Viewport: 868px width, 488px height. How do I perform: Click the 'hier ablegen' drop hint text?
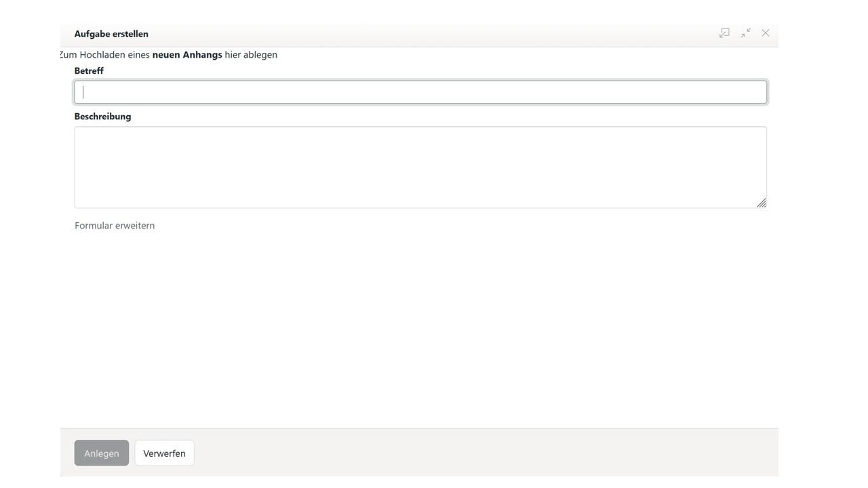click(x=251, y=55)
